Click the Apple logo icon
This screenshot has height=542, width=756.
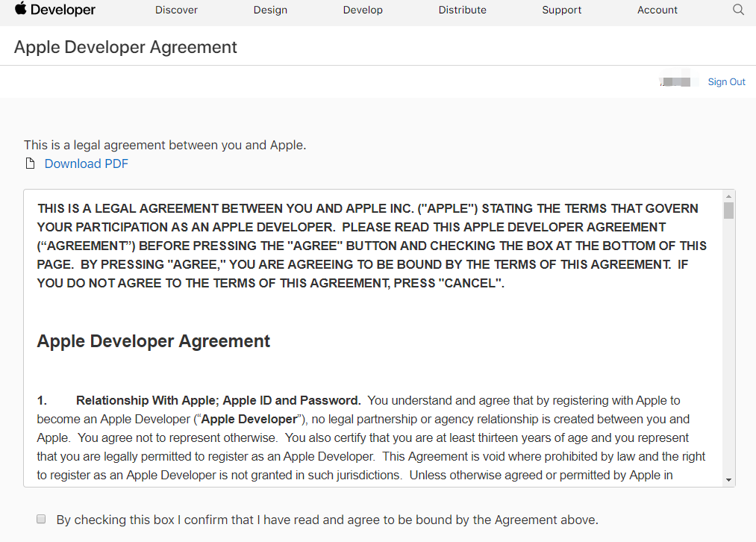(20, 9)
